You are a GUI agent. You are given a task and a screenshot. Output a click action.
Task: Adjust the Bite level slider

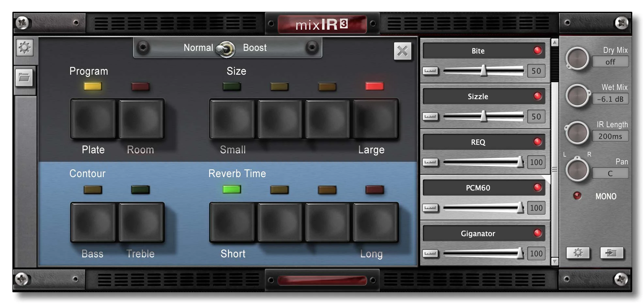point(483,71)
